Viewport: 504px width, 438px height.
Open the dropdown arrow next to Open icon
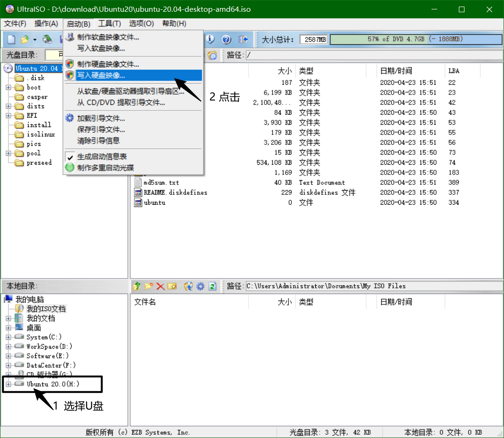pos(35,40)
